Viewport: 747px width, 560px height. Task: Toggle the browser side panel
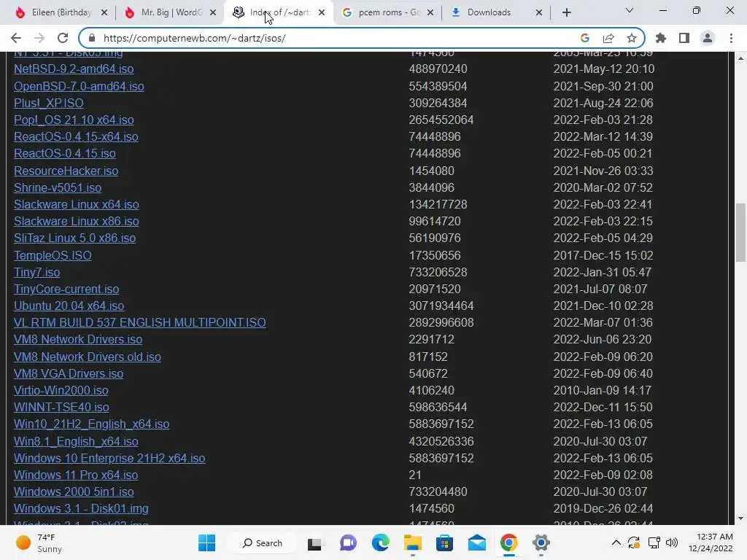tap(684, 38)
